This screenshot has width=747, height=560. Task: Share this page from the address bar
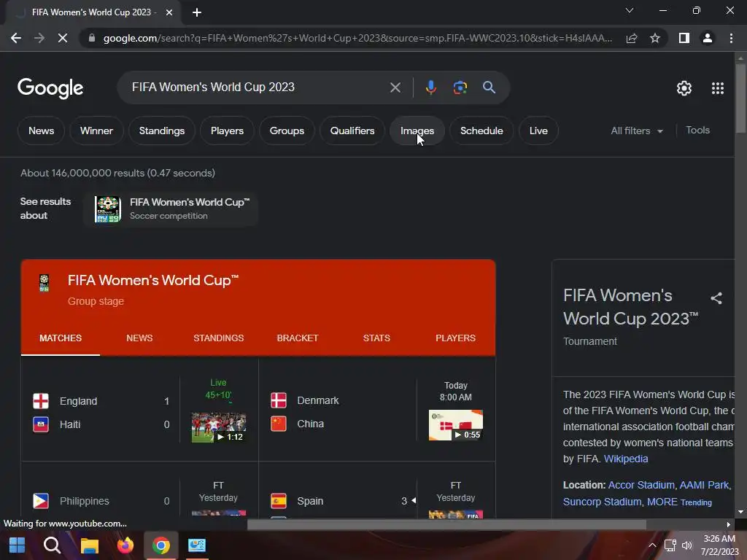[632, 38]
